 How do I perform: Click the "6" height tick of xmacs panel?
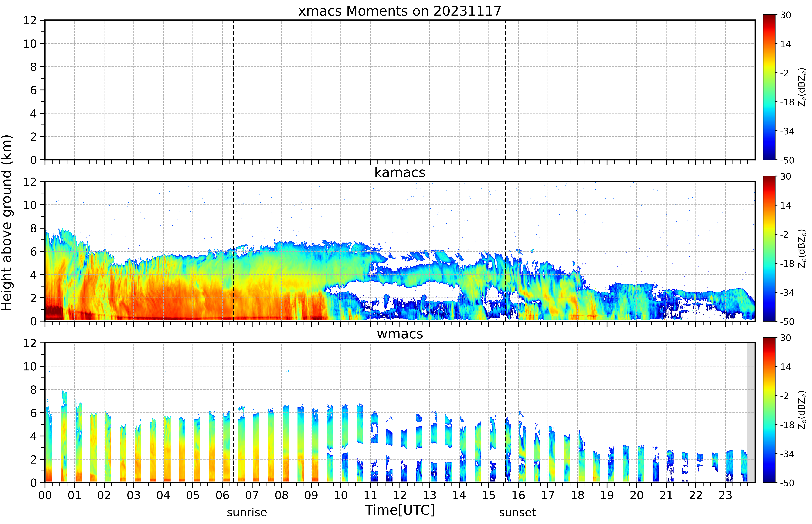pyautogui.click(x=33, y=90)
